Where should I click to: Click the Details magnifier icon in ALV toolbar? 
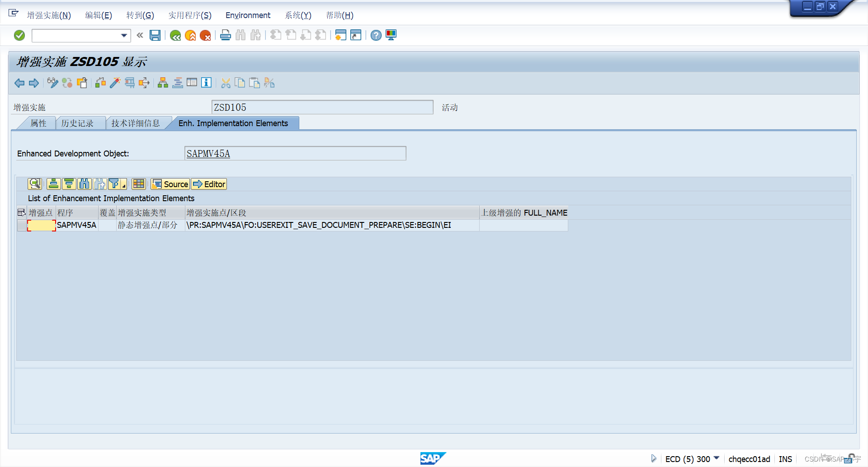[x=35, y=184]
